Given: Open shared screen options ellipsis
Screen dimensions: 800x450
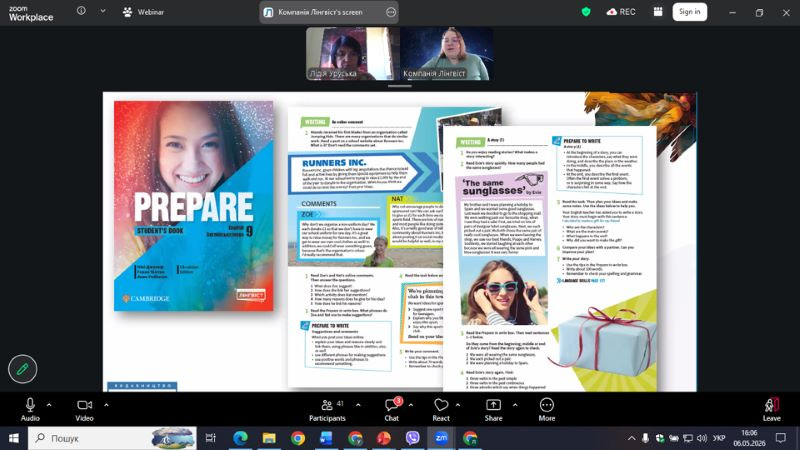Looking at the screenshot, I should 391,12.
